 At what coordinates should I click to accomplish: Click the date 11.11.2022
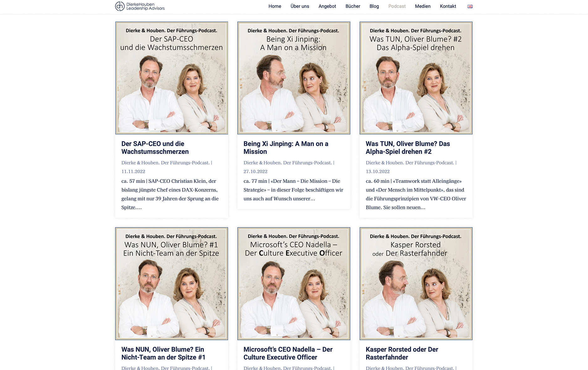tap(133, 171)
